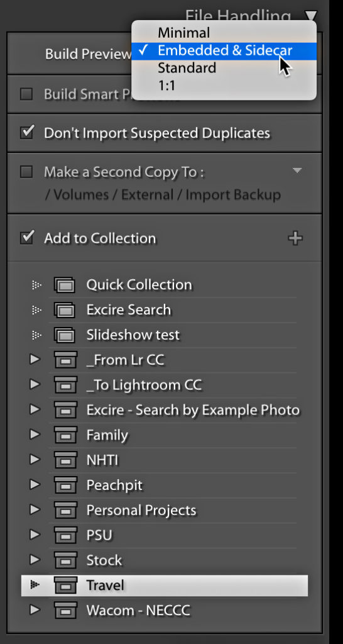Click the Stock collection set box icon
Viewport: 343px width, 644px height.
65,560
